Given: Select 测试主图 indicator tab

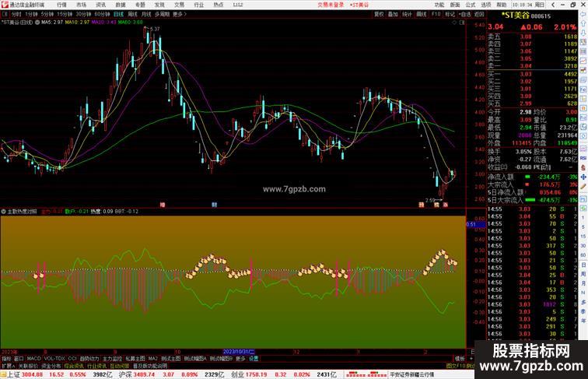Looking at the screenshot, I should click(171, 359).
